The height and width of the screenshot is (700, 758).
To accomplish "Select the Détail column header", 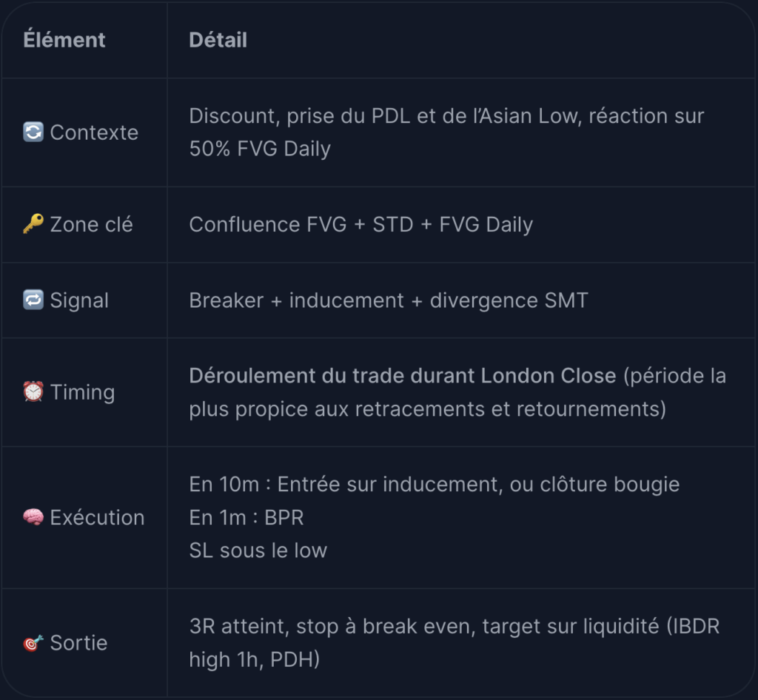I will point(218,40).
